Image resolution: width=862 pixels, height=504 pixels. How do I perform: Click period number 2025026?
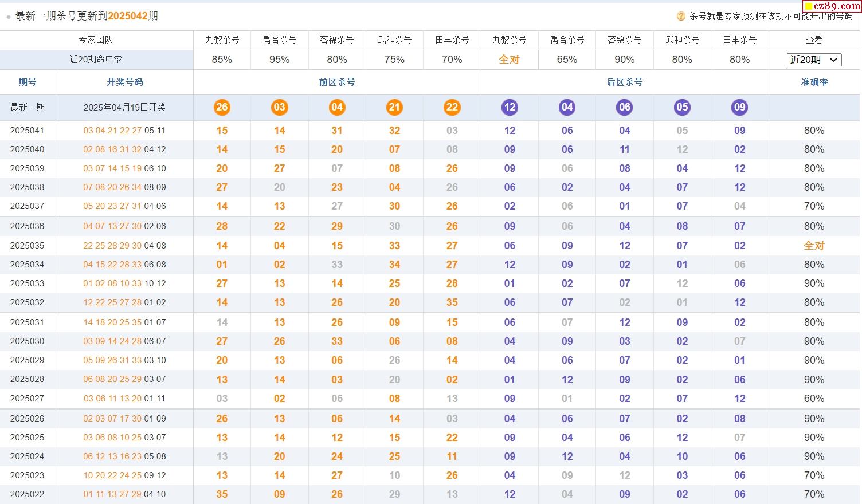tap(28, 419)
